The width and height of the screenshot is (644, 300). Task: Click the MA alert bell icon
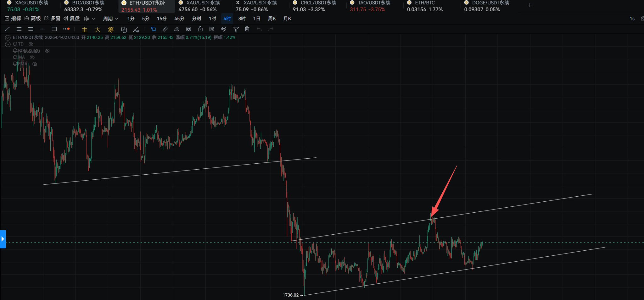point(15,57)
